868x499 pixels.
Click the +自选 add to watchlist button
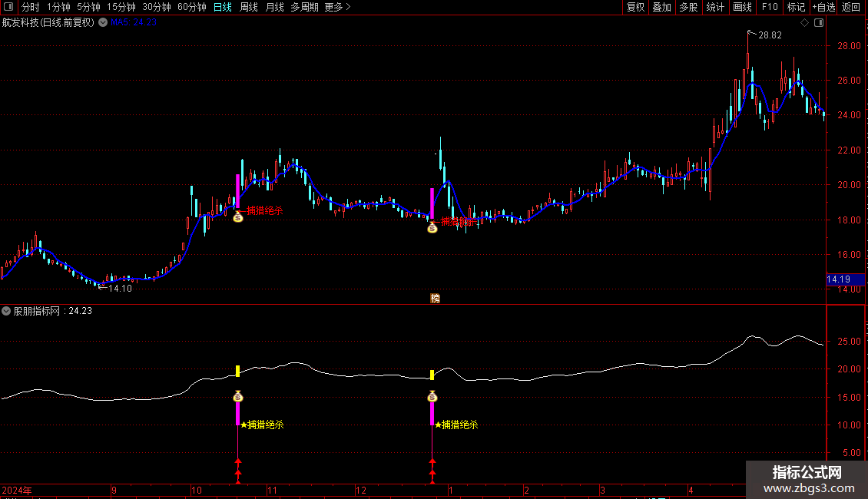(823, 7)
